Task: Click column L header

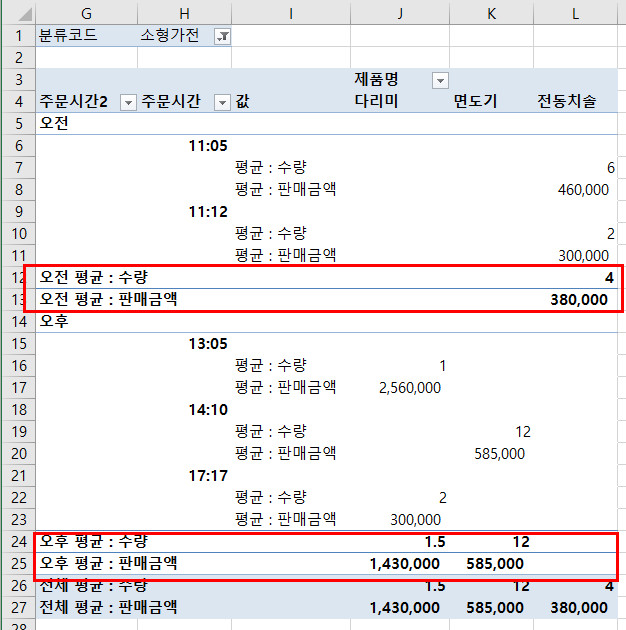Action: (x=578, y=11)
